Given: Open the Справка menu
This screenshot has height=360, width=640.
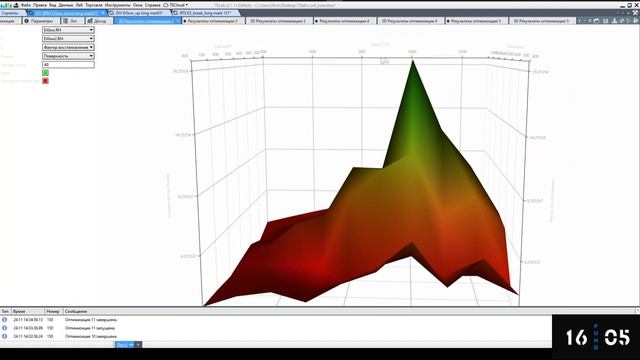Looking at the screenshot, I should tap(153, 5).
